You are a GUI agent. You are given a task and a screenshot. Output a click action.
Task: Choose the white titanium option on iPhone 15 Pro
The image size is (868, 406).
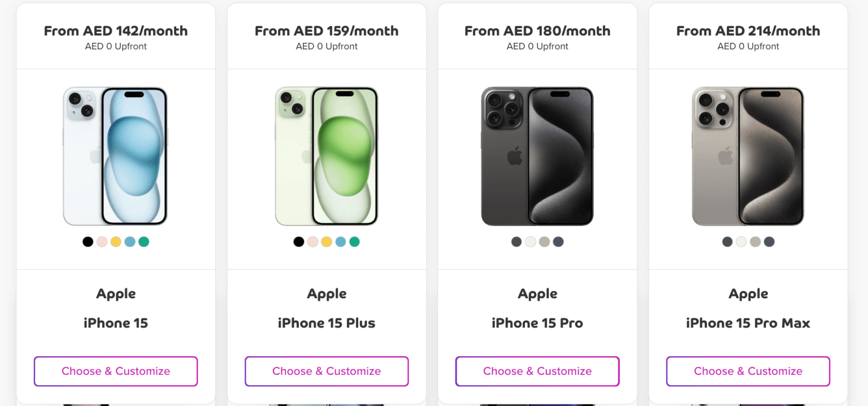pos(531,241)
